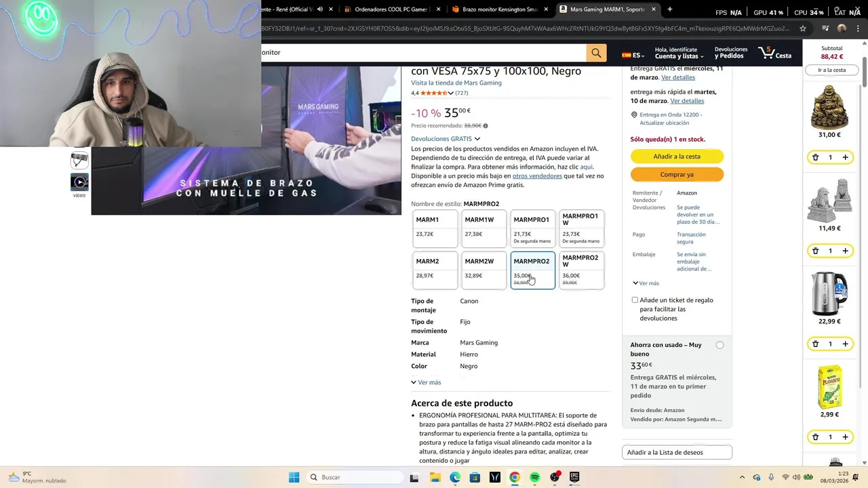Increase quantity of the 11,49 € item
Image resolution: width=868 pixels, height=488 pixels.
tap(845, 251)
